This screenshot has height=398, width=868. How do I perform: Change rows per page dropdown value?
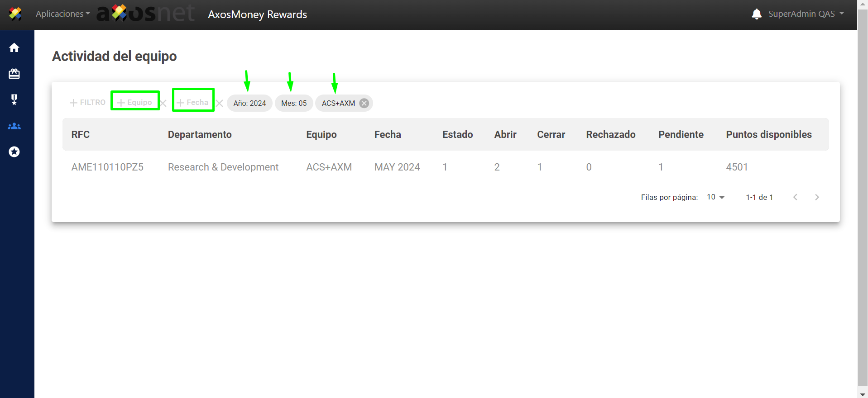(x=715, y=197)
